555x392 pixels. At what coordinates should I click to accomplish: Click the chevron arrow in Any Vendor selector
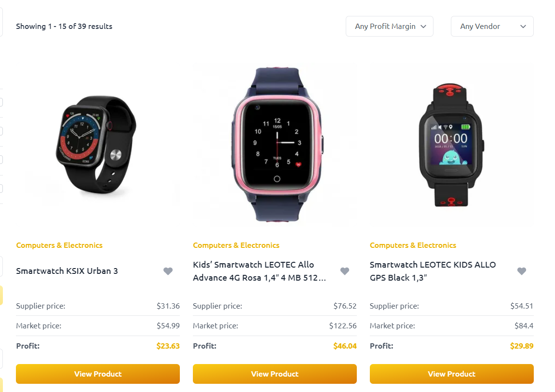click(x=523, y=27)
